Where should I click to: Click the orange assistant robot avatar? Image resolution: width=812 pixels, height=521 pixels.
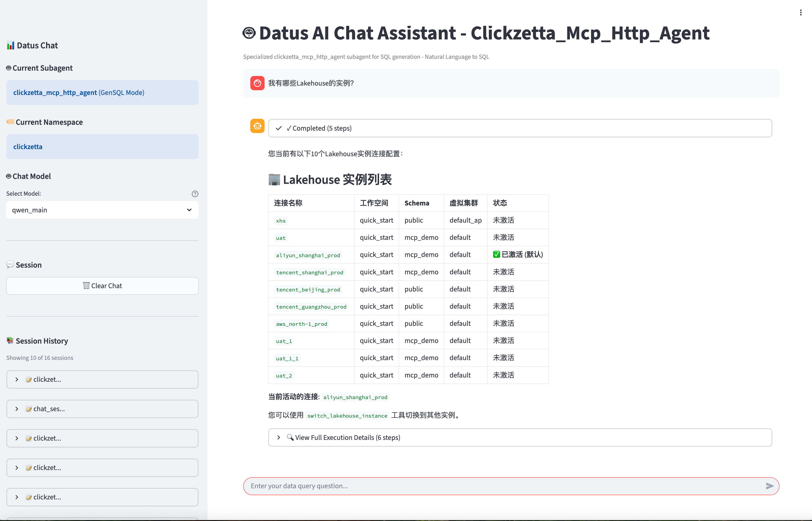(257, 126)
